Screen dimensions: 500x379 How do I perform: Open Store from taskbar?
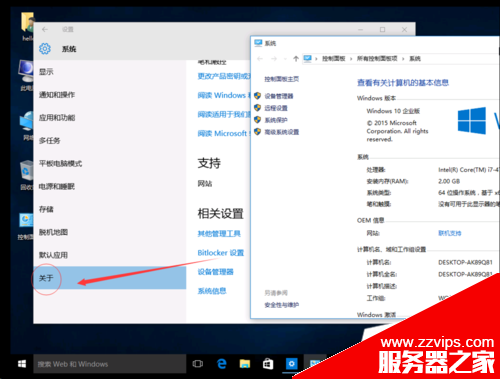[268, 364]
